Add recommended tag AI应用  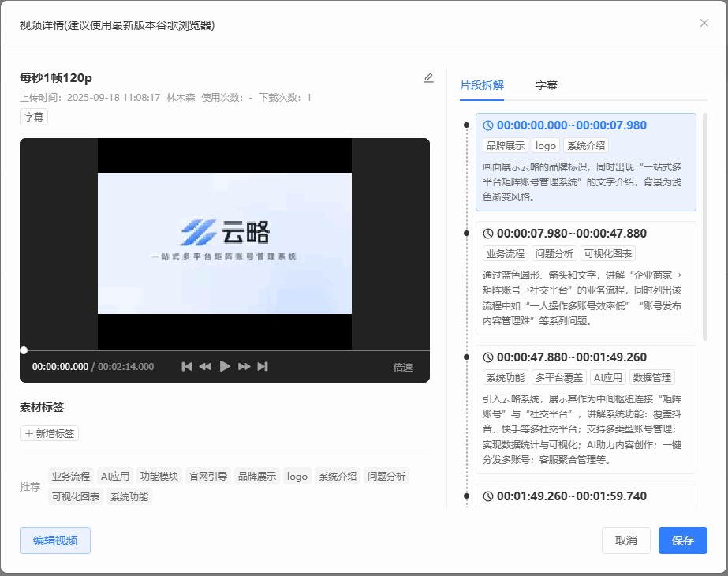pyautogui.click(x=114, y=477)
